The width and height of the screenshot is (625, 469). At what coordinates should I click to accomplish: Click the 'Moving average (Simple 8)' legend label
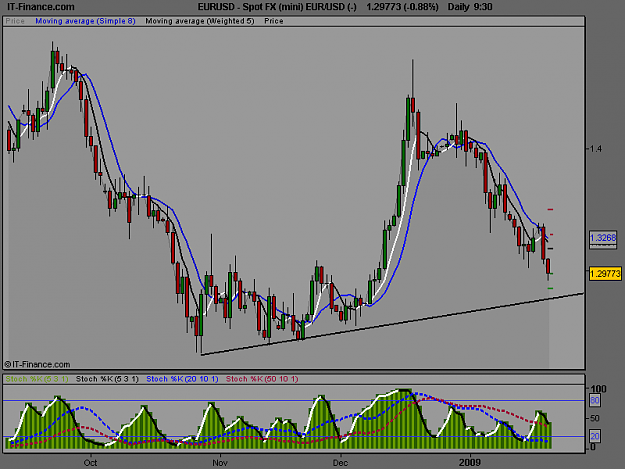pyautogui.click(x=85, y=21)
